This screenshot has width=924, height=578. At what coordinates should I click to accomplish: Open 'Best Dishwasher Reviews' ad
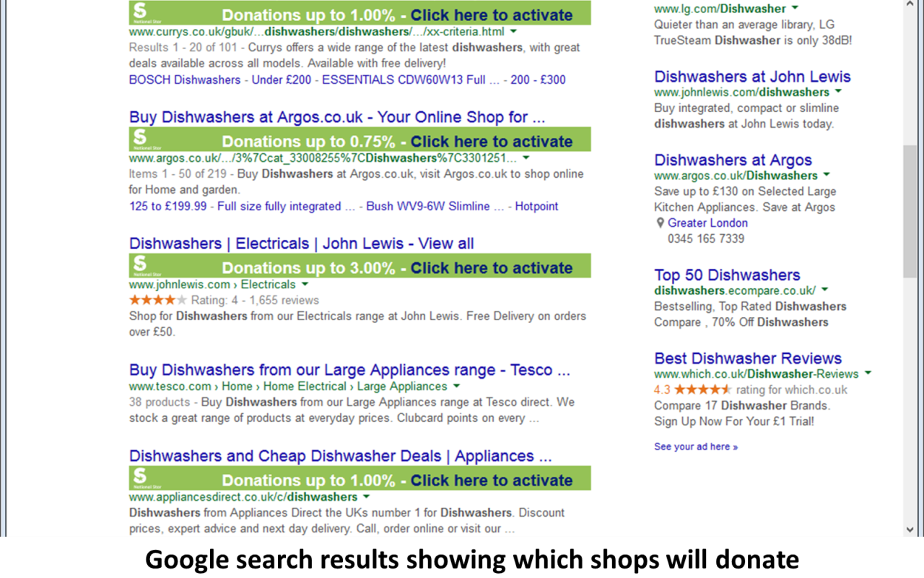[x=748, y=358]
